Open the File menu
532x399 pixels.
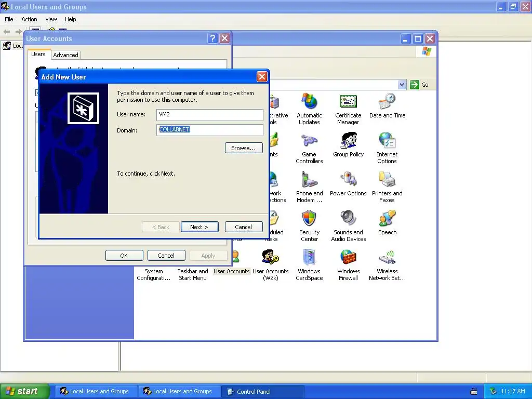coord(9,19)
